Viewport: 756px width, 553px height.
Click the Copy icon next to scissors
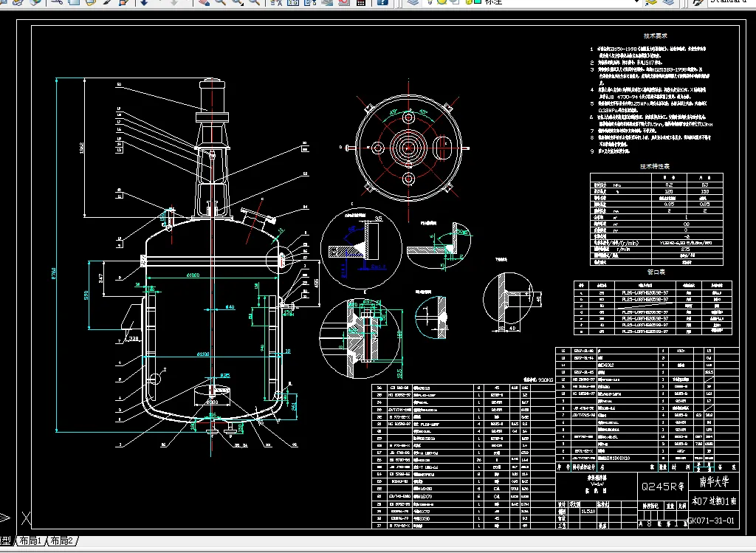(74, 2)
